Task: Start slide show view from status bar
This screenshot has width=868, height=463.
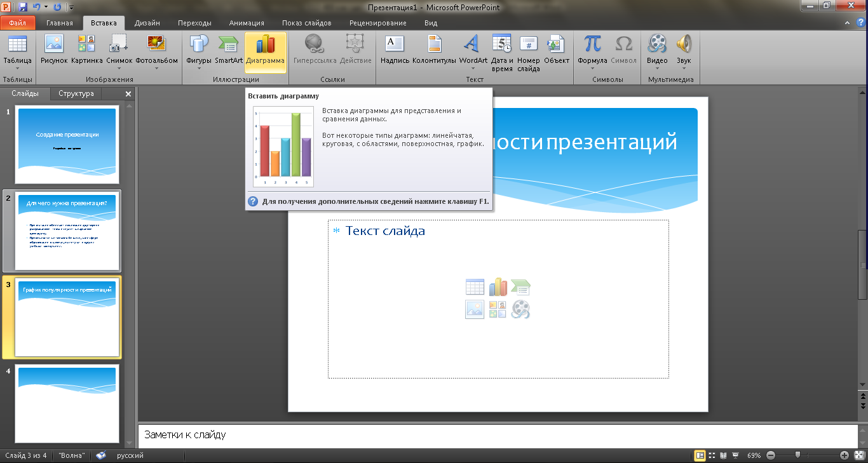Action: 735,455
